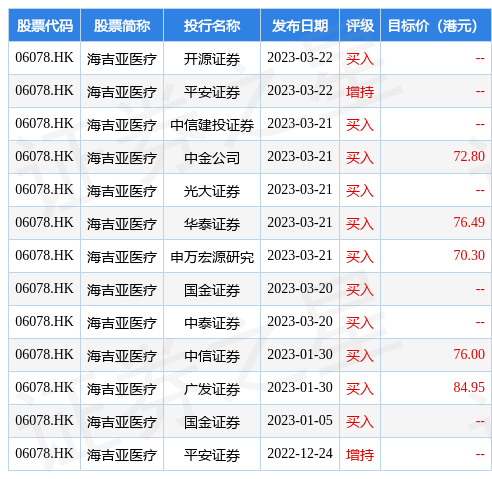Image resolution: width=492 pixels, height=479 pixels.
Task: Click the 股票代码 column header
Action: click(x=45, y=26)
